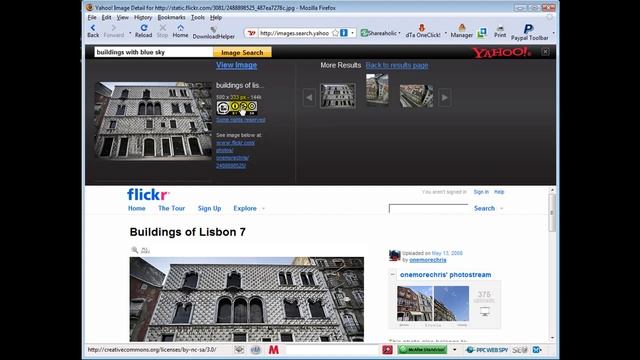Open the dTa OneClick! dropdown arrow
The height and width of the screenshot is (360, 640).
[446, 33]
